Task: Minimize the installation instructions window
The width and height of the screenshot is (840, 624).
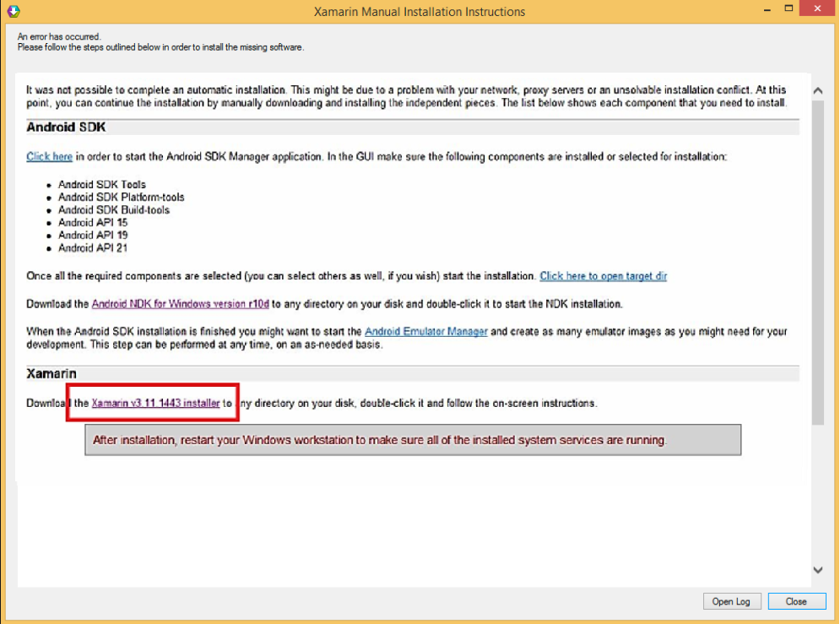Action: [x=767, y=10]
